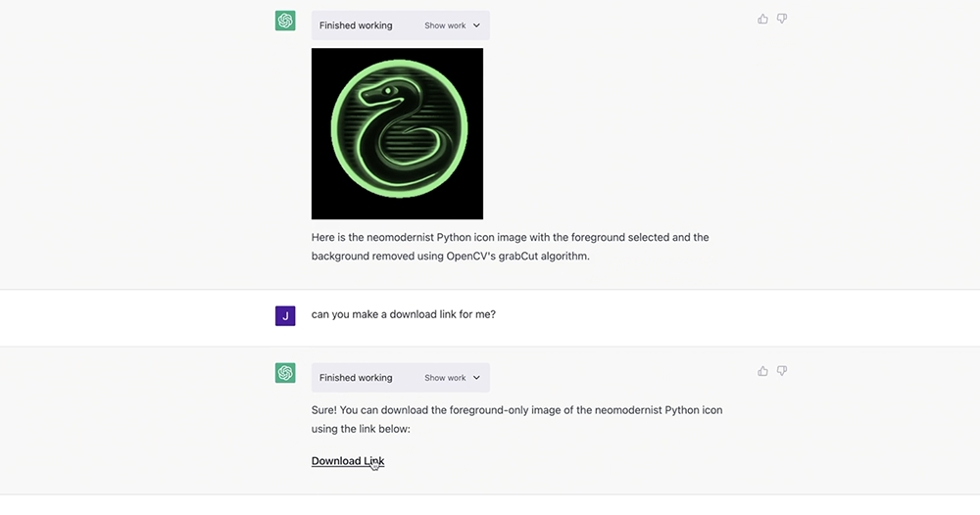Like the grabCut snake image response
Screen dimensions: 980x515
pyautogui.click(x=762, y=19)
